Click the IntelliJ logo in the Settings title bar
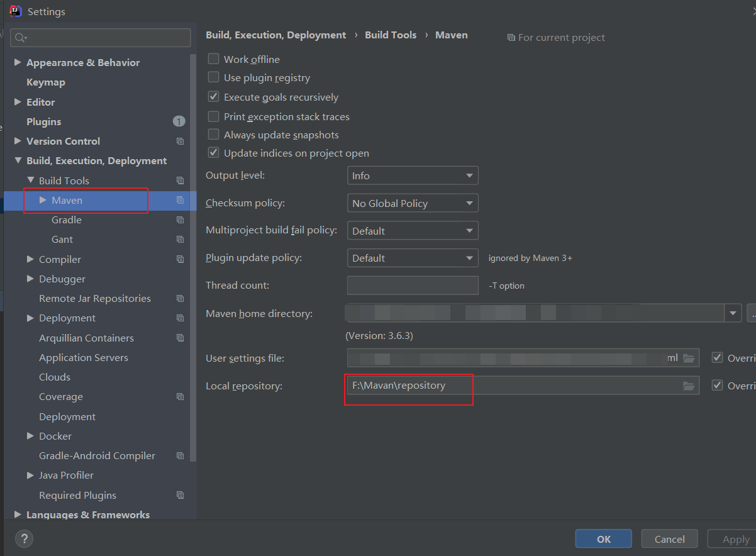 (x=16, y=11)
